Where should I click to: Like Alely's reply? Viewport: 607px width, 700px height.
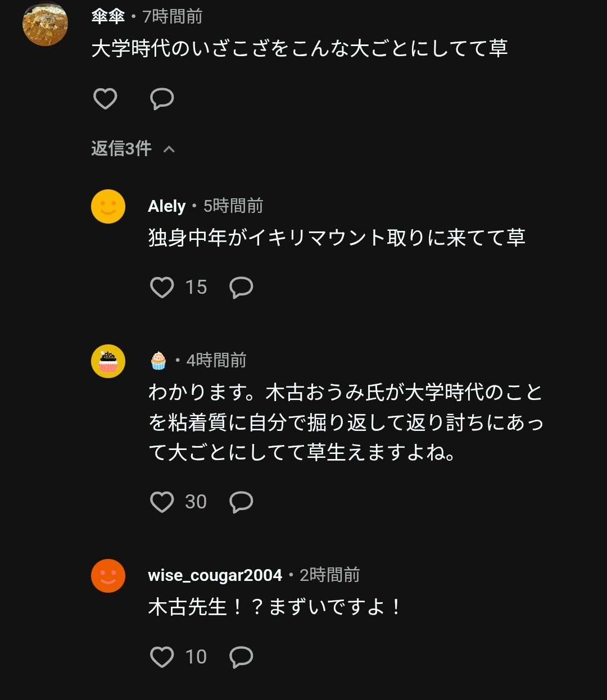click(162, 288)
